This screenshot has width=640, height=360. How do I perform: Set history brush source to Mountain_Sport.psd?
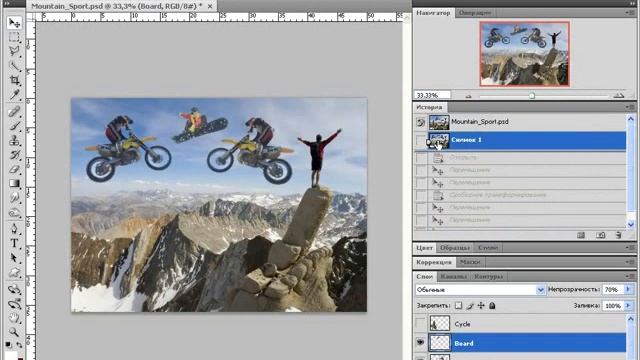coord(421,122)
